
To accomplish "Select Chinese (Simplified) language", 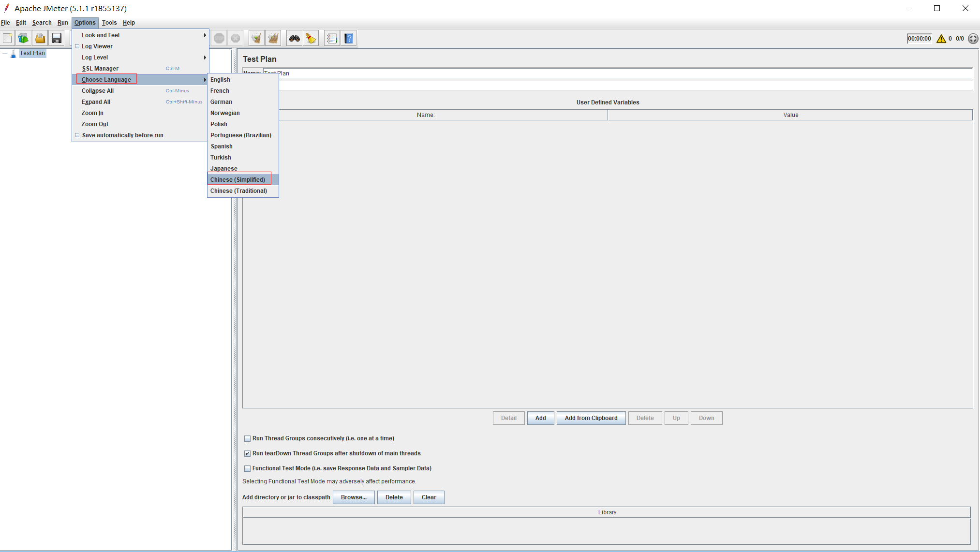I will (x=243, y=180).
